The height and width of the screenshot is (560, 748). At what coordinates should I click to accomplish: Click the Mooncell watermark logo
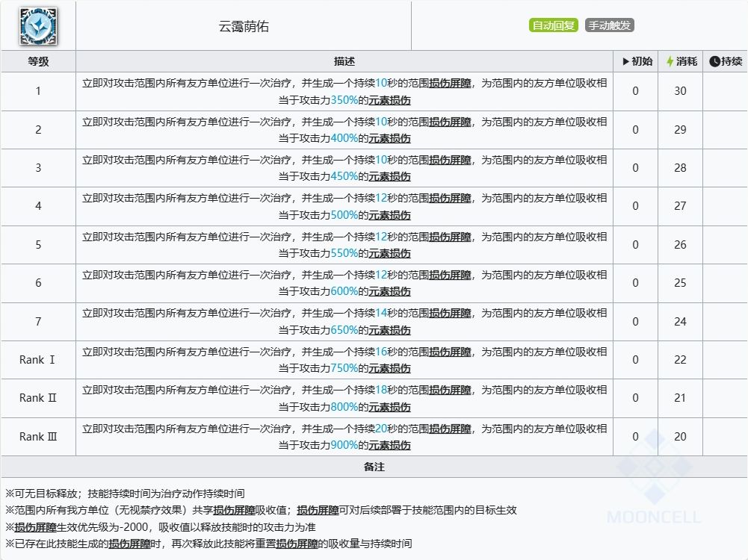click(654, 475)
